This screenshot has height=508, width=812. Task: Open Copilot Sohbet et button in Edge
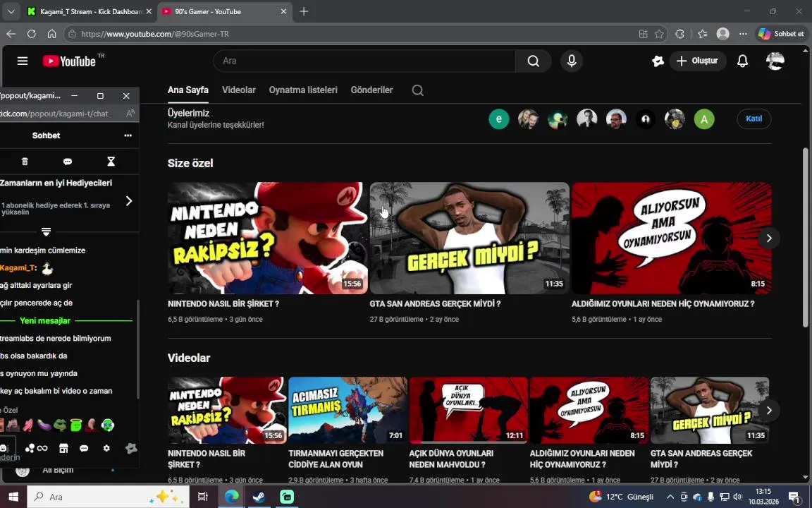point(782,34)
